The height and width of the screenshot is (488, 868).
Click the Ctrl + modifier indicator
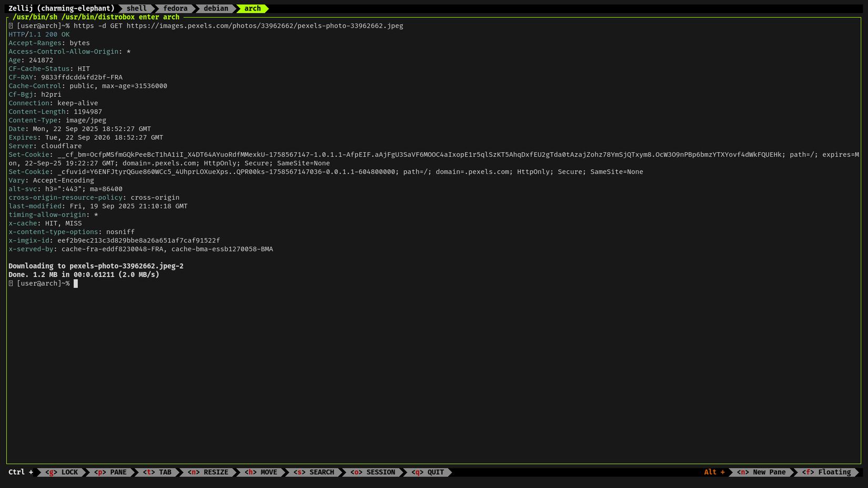tap(21, 472)
